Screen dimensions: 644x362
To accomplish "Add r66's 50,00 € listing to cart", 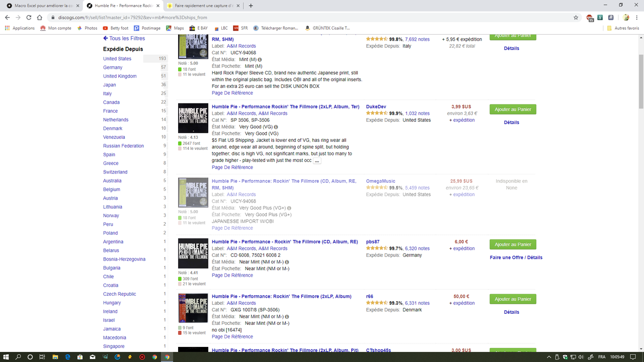I will pos(513,299).
